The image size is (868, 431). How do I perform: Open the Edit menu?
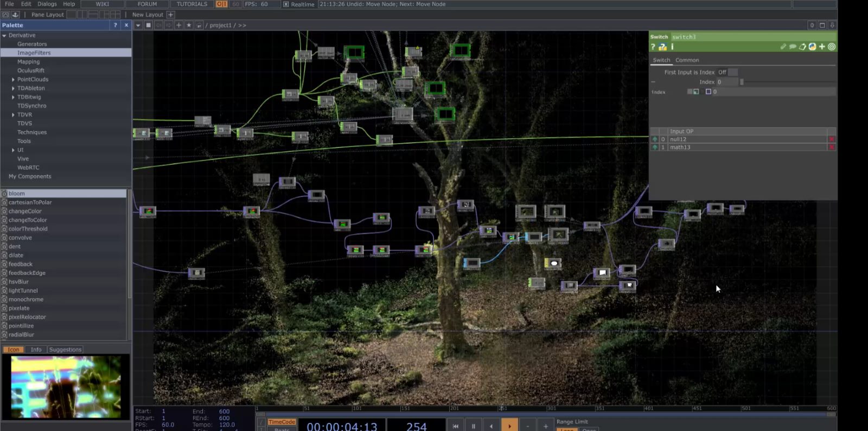[x=26, y=4]
